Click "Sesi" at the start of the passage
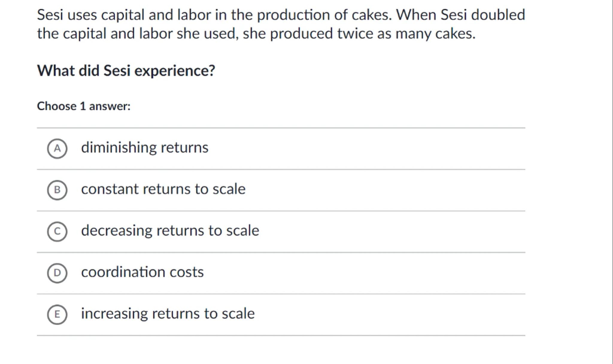Viewport: 613px width, 364px height. tap(50, 15)
